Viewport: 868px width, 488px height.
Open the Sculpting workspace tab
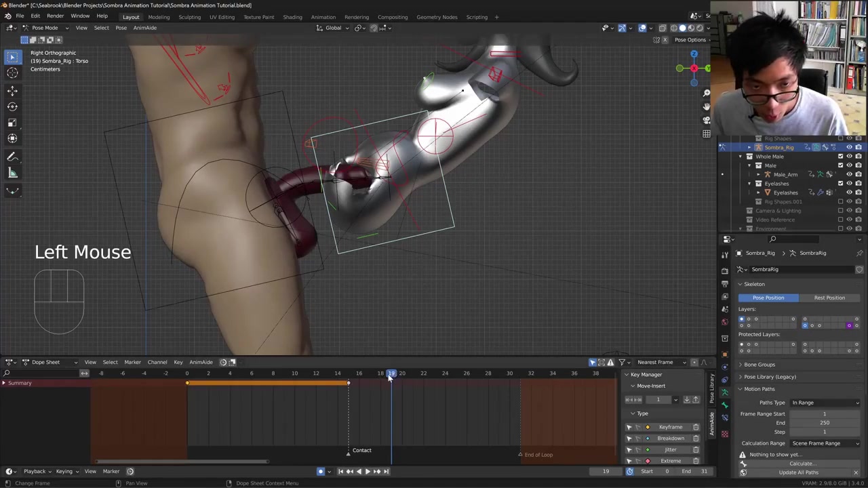(x=189, y=17)
